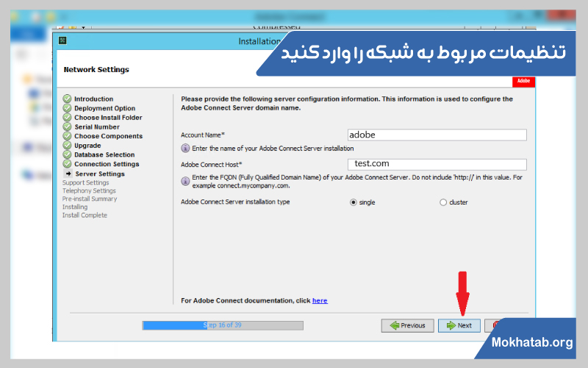Click the info icon under Account Name

pos(185,148)
